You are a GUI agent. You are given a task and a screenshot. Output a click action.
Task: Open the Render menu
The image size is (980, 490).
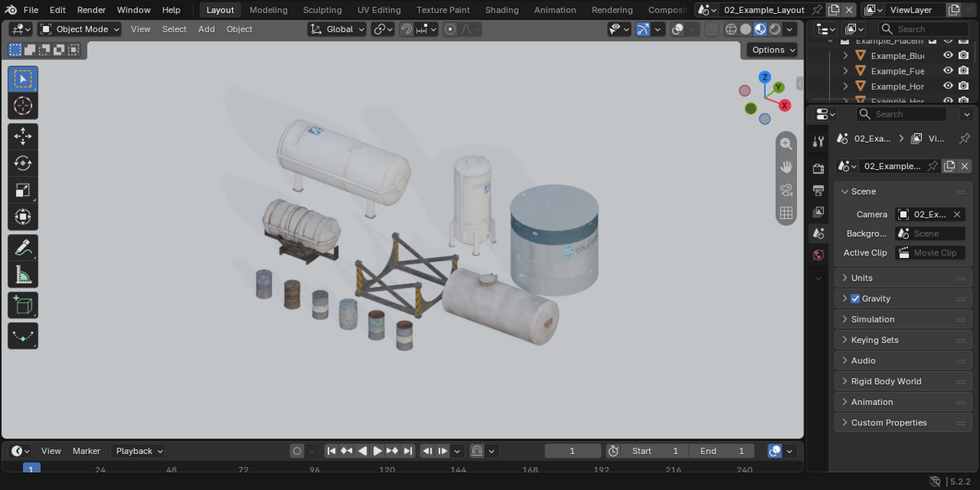(91, 10)
